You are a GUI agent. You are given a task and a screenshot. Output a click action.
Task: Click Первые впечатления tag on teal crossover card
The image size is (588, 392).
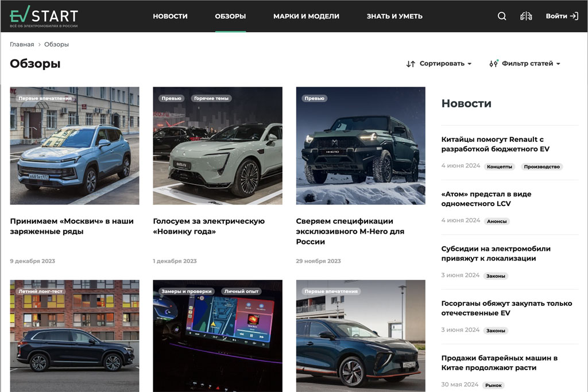[x=331, y=291]
